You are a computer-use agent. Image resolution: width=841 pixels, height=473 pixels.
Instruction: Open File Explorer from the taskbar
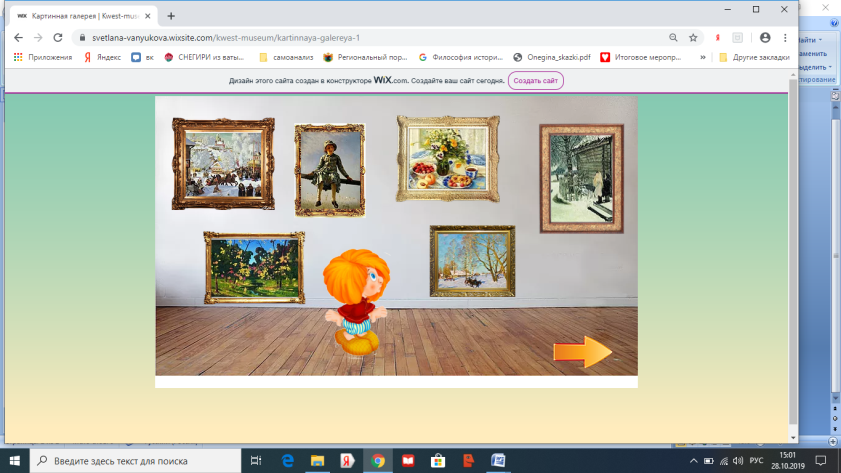(x=318, y=461)
